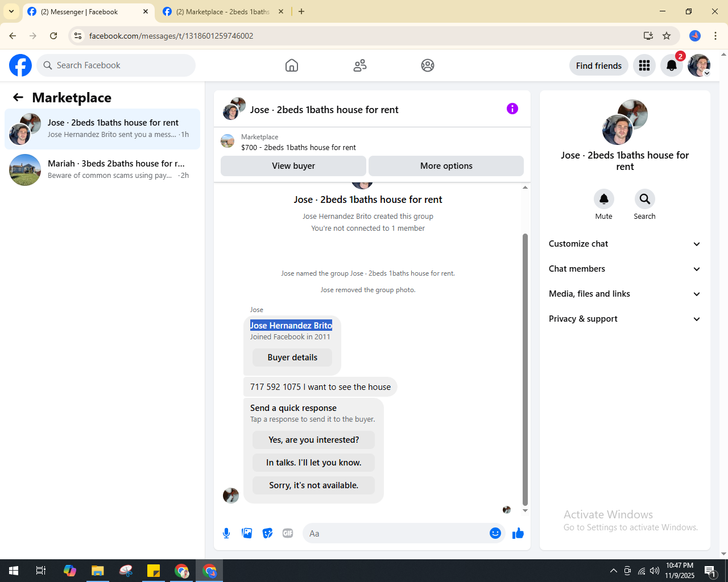Click the listing thumbnail beside Marketplace label
Viewport: 728px width, 582px height.
[227, 141]
